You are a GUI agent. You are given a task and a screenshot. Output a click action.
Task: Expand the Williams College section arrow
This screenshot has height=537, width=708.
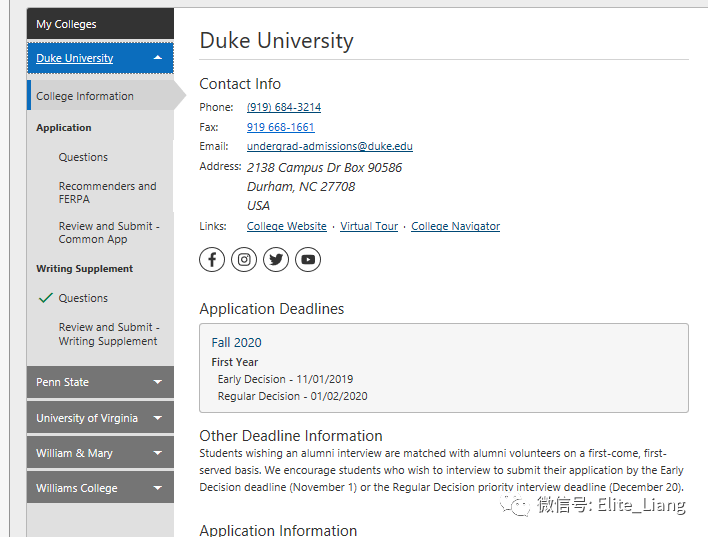click(x=158, y=488)
